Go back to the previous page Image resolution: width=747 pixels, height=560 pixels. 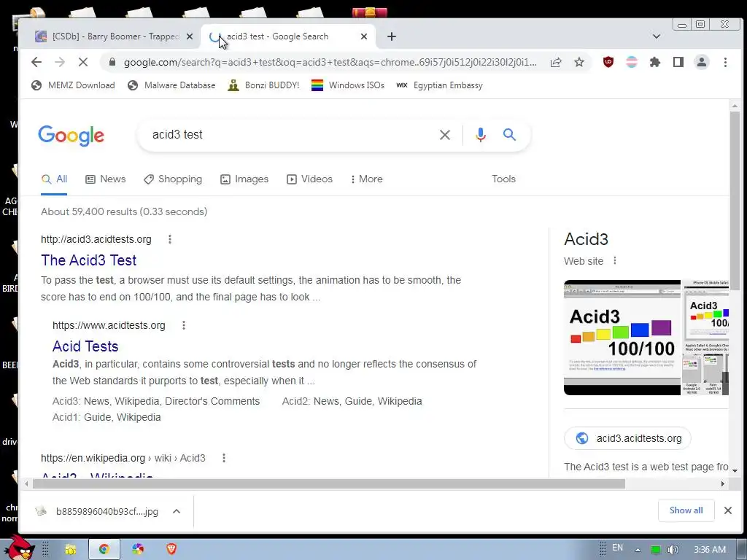click(36, 62)
